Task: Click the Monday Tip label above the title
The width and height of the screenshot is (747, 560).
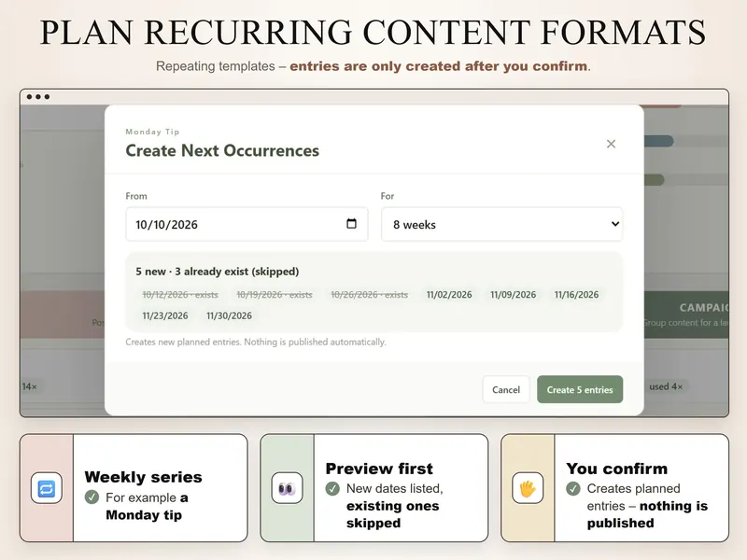Action: click(152, 132)
